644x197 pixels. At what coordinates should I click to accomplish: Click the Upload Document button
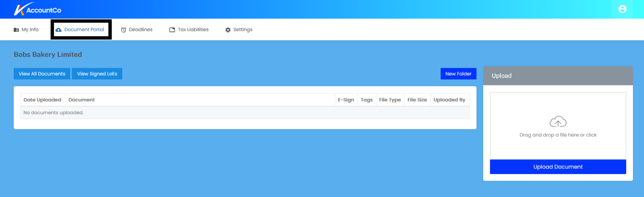(558, 167)
